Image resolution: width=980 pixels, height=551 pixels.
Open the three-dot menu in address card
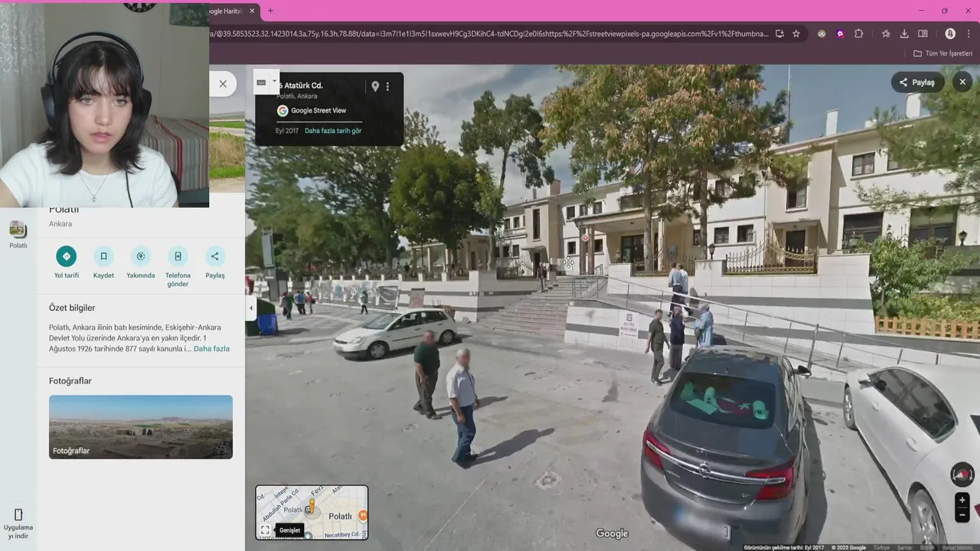pos(387,86)
